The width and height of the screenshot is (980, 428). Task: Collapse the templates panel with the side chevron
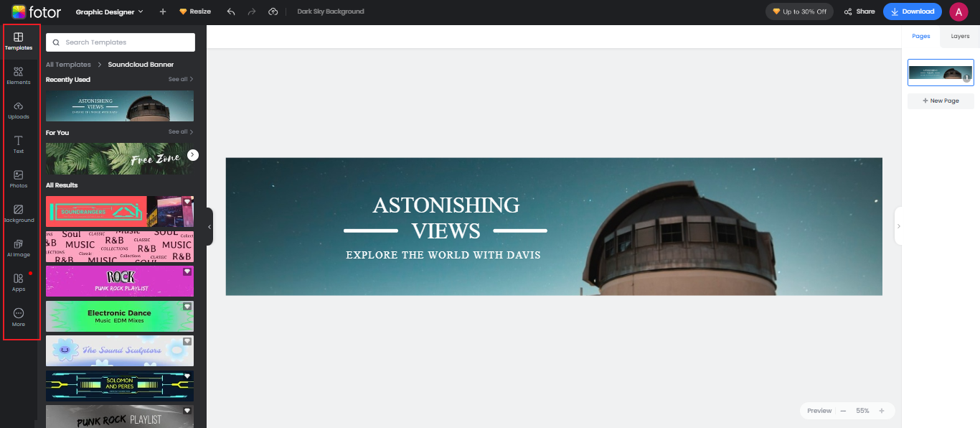[209, 226]
